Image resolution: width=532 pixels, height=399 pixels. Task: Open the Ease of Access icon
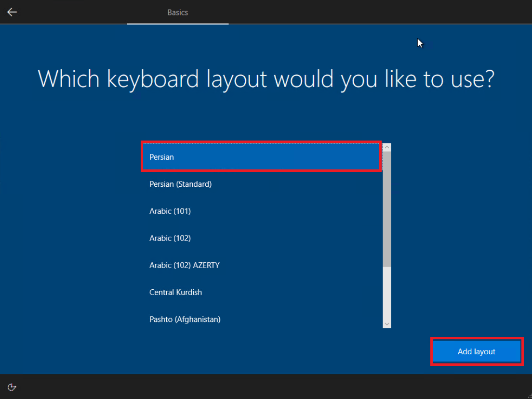coord(12,387)
